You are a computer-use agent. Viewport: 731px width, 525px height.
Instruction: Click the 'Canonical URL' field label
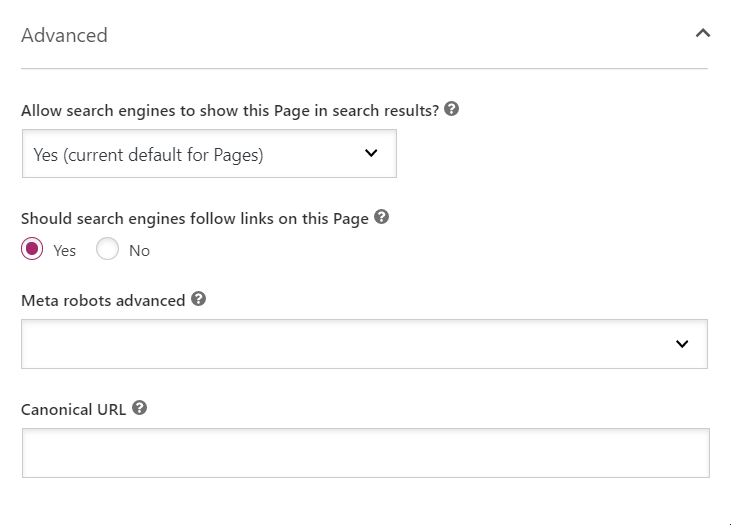[74, 409]
